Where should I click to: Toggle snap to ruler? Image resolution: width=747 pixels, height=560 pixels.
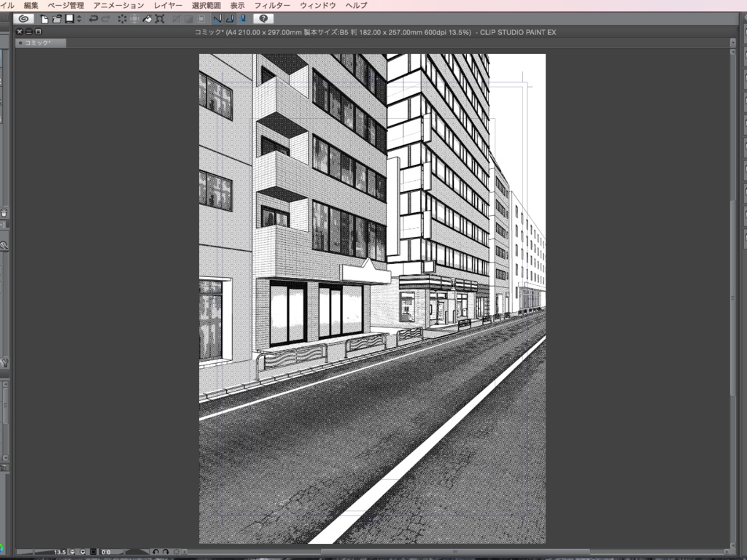click(x=217, y=19)
